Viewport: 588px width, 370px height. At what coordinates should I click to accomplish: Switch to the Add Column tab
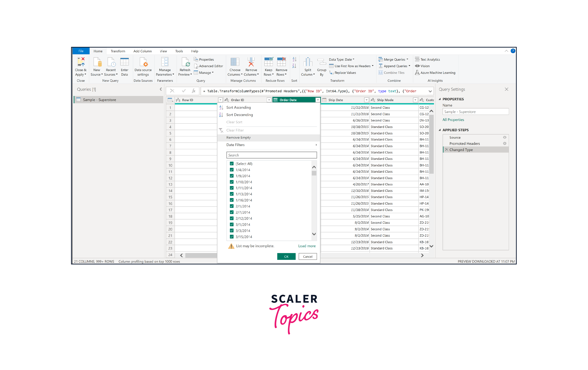[142, 51]
